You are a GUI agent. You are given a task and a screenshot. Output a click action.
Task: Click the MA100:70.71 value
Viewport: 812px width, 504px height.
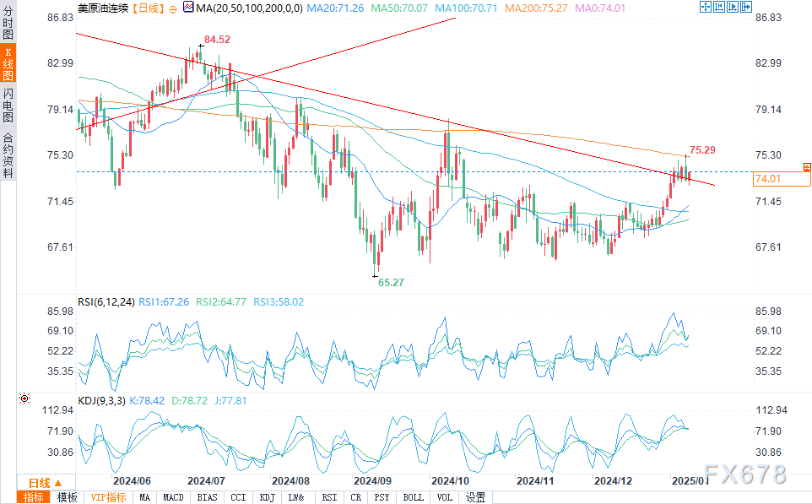[466, 8]
